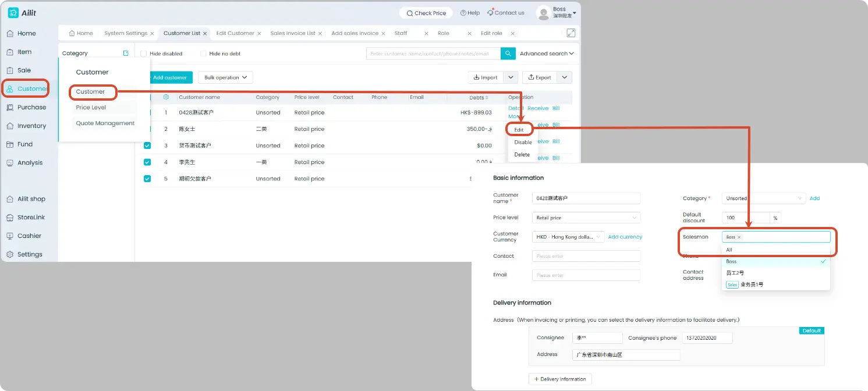The height and width of the screenshot is (391, 868).
Task: Open the Import dropdown arrow
Action: point(511,77)
